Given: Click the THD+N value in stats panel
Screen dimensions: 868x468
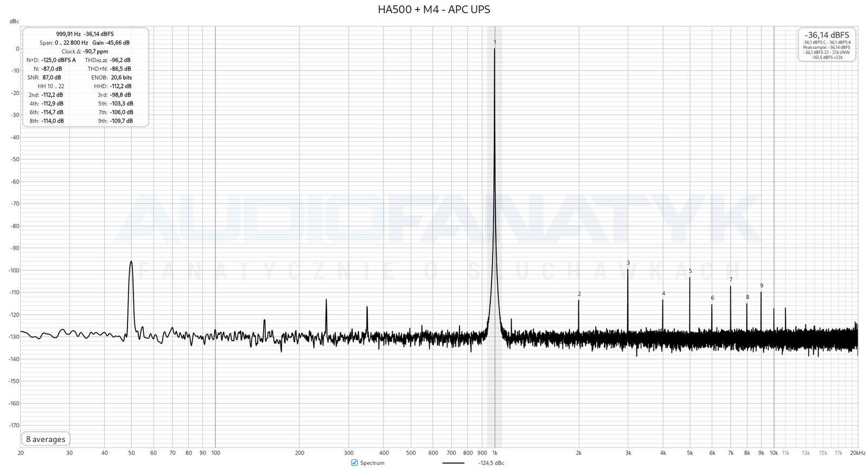Looking at the screenshot, I should point(120,69).
